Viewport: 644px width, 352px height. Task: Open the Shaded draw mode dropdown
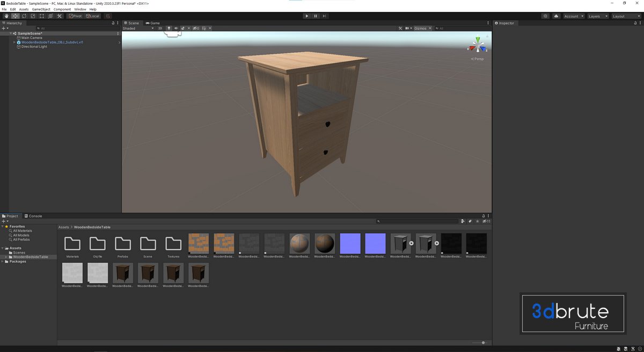(138, 28)
